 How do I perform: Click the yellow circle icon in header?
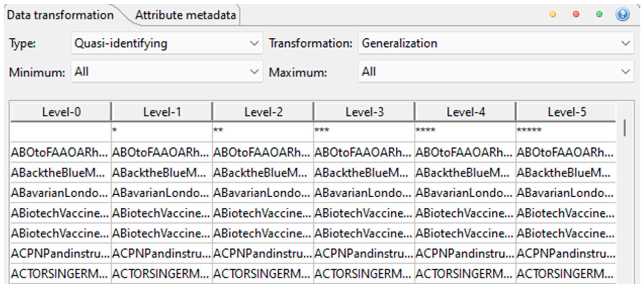[553, 14]
